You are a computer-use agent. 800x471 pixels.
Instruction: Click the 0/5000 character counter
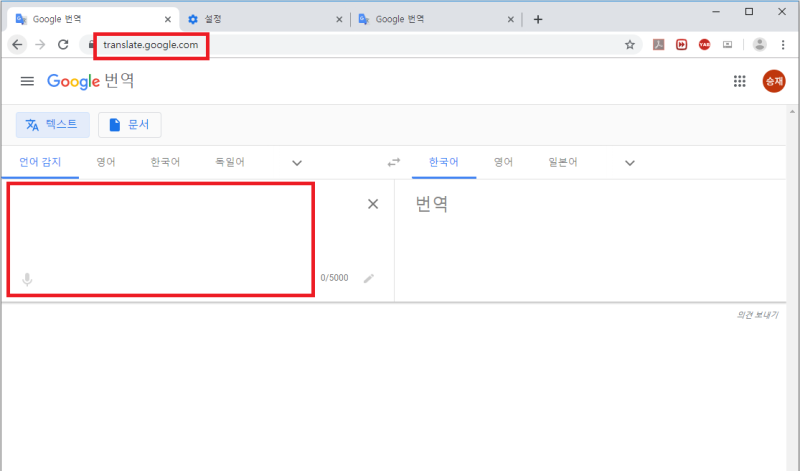334,278
